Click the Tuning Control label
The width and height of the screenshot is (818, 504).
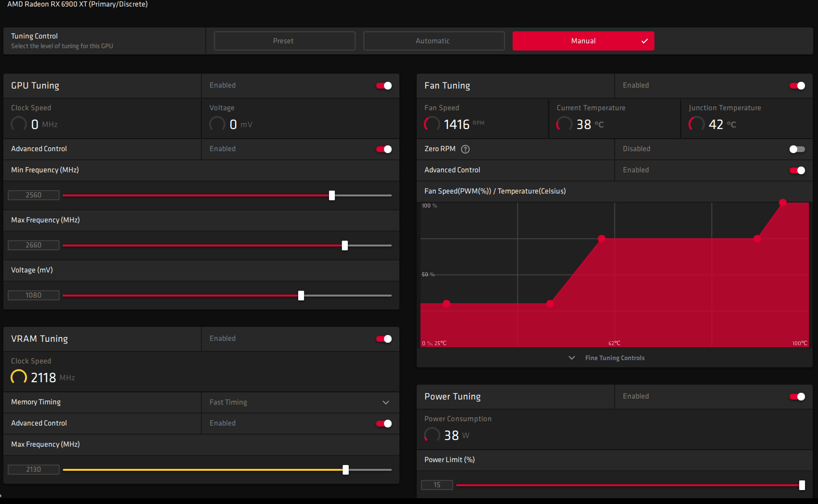click(x=34, y=36)
